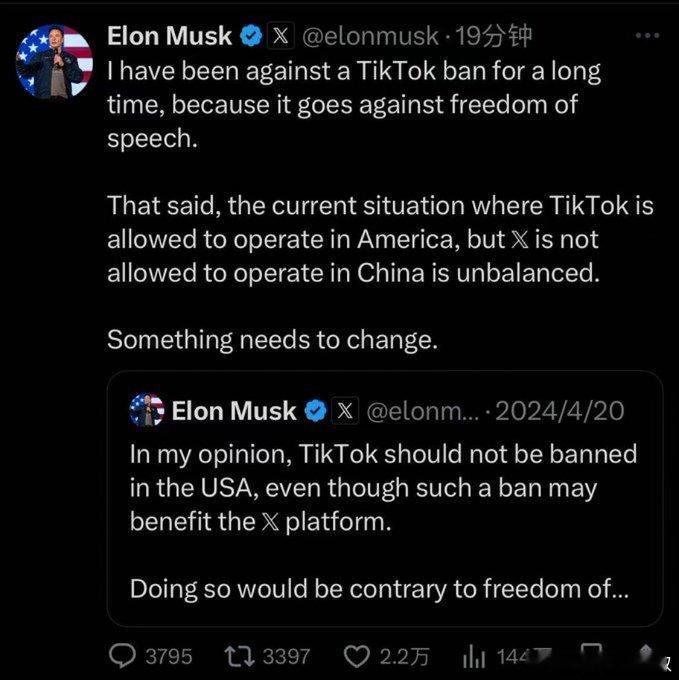
Task: Click the X affiliation badge beside the top Elon Musk name
Action: pyautogui.click(x=281, y=37)
